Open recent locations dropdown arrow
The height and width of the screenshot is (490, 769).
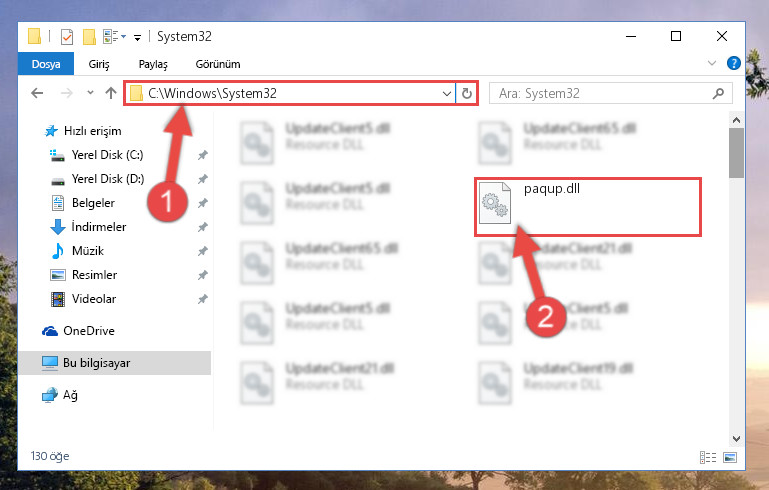(90, 92)
